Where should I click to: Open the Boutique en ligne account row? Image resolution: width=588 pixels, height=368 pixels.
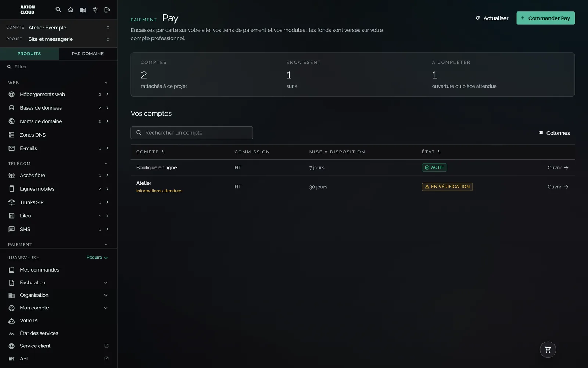pyautogui.click(x=352, y=167)
